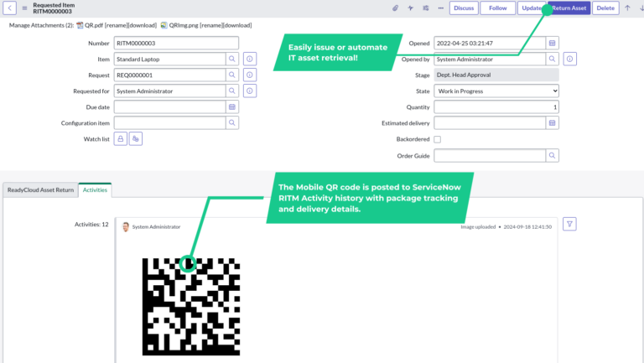Click the Dept. Head Approval stage field
This screenshot has height=363, width=644.
click(496, 75)
